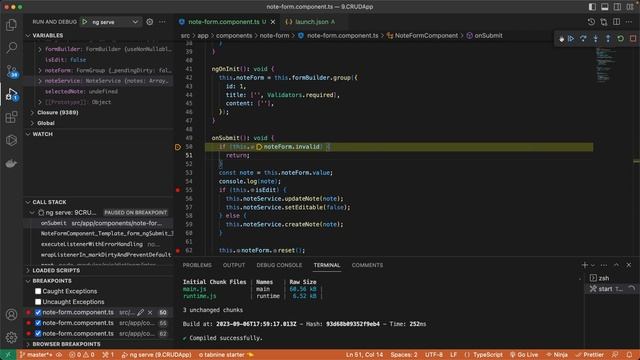This screenshot has height=360, width=640.
Task: Open the Comments panel tab
Action: pos(367,265)
